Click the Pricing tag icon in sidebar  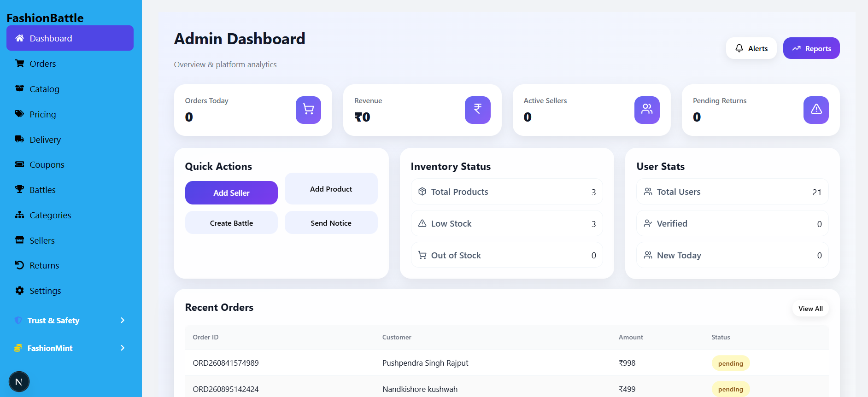(x=19, y=114)
